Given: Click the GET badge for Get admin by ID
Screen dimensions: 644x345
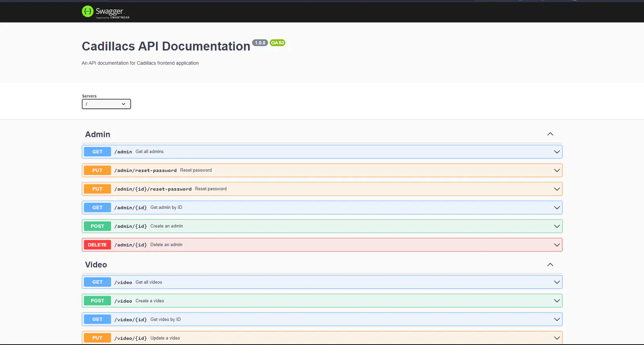Looking at the screenshot, I should [x=97, y=208].
